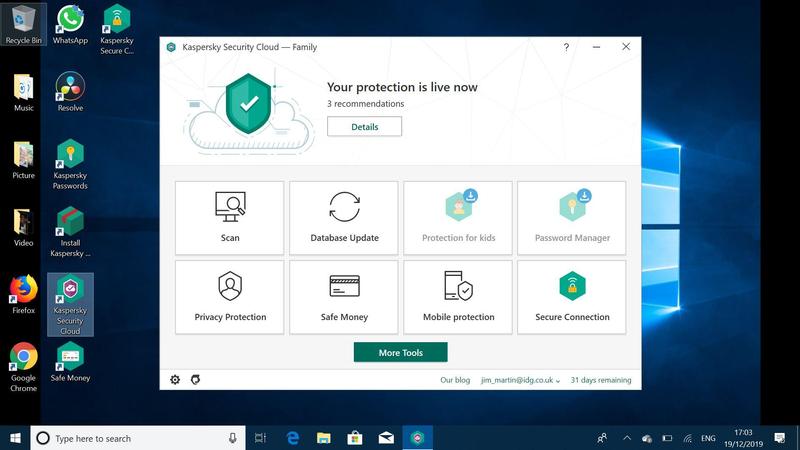800x450 pixels.
Task: Click the battery tray icon
Action: [x=667, y=438]
